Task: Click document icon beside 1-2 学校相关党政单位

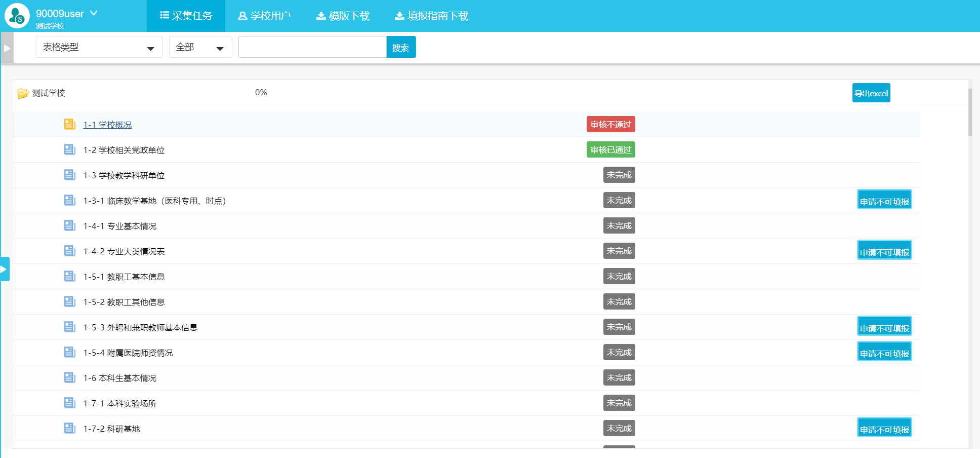Action: (x=70, y=149)
